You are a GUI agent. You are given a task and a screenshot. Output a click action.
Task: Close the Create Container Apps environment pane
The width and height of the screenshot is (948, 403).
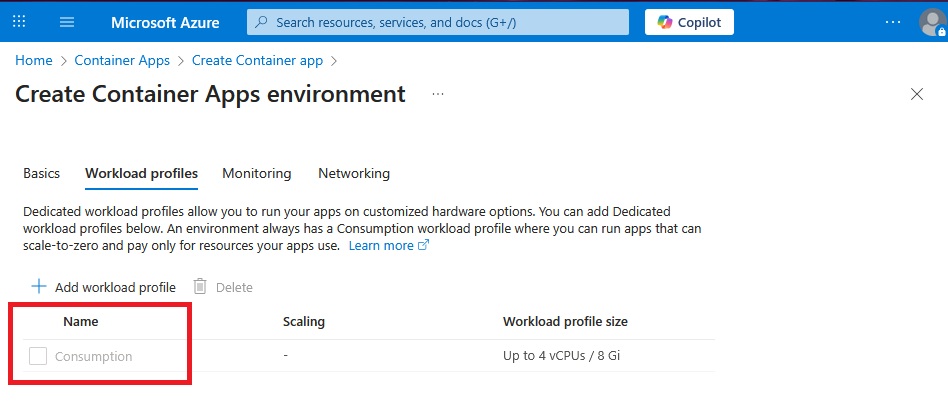coord(917,94)
